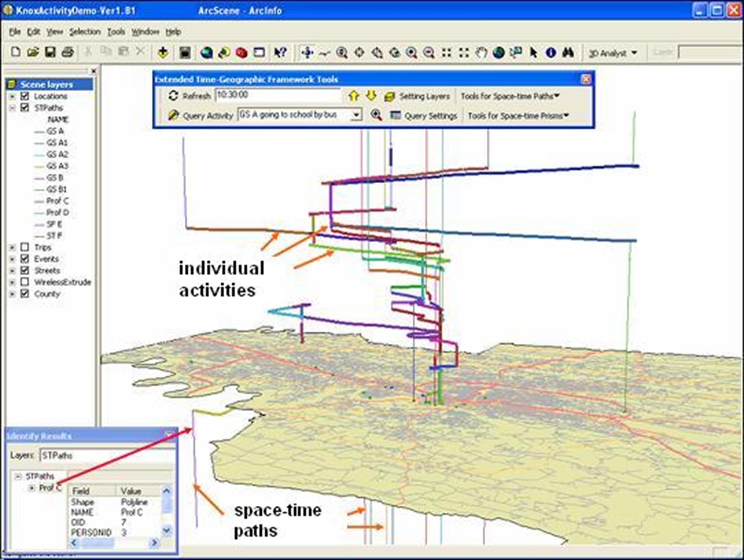Click the Query Activity pencil icon
The width and height of the screenshot is (744, 560).
tap(173, 115)
